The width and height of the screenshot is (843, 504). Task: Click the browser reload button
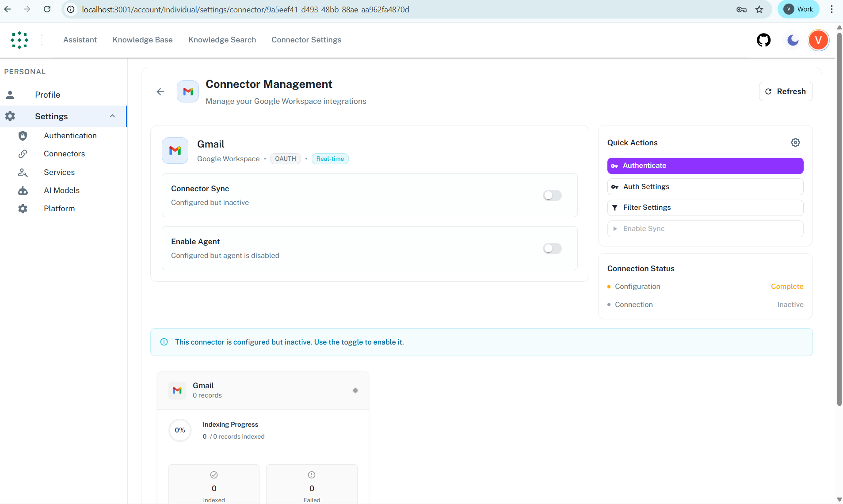point(47,9)
